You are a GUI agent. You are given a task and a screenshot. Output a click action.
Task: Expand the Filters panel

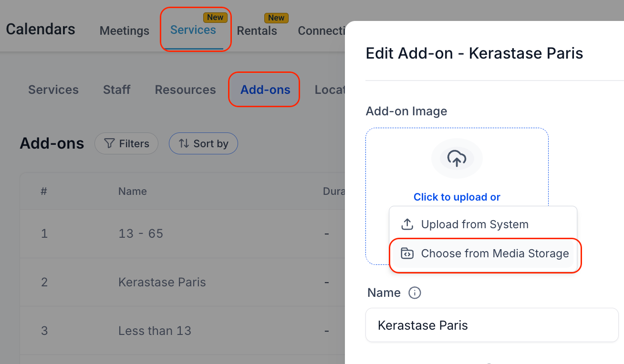[126, 143]
